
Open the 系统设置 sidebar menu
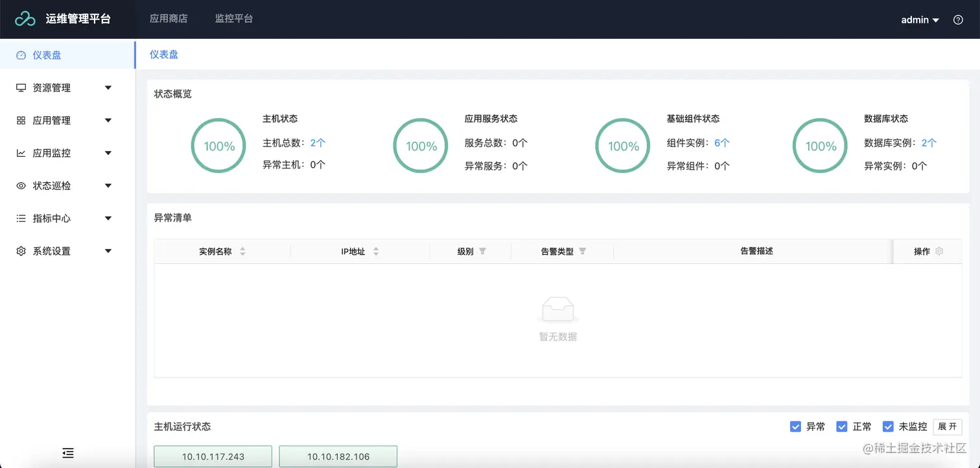[67, 251]
